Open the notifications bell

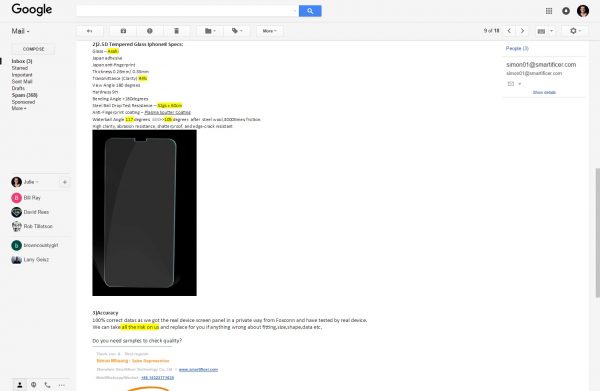[566, 11]
